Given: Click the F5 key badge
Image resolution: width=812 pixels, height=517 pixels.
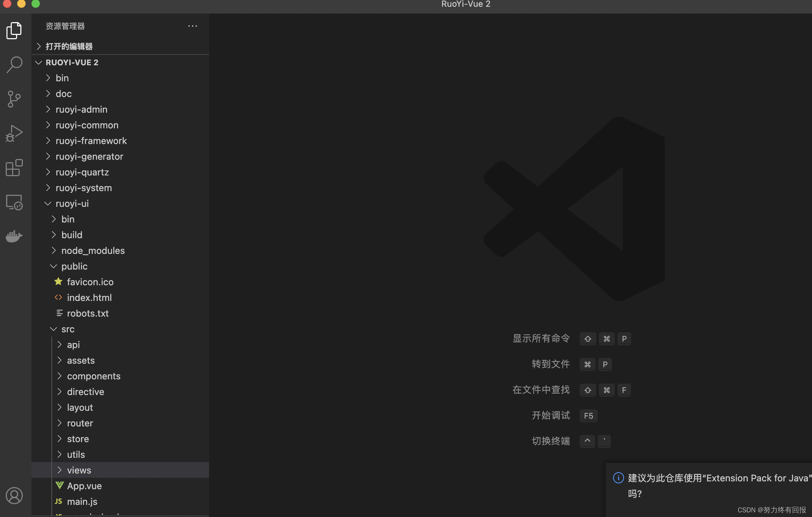Looking at the screenshot, I should (x=589, y=416).
